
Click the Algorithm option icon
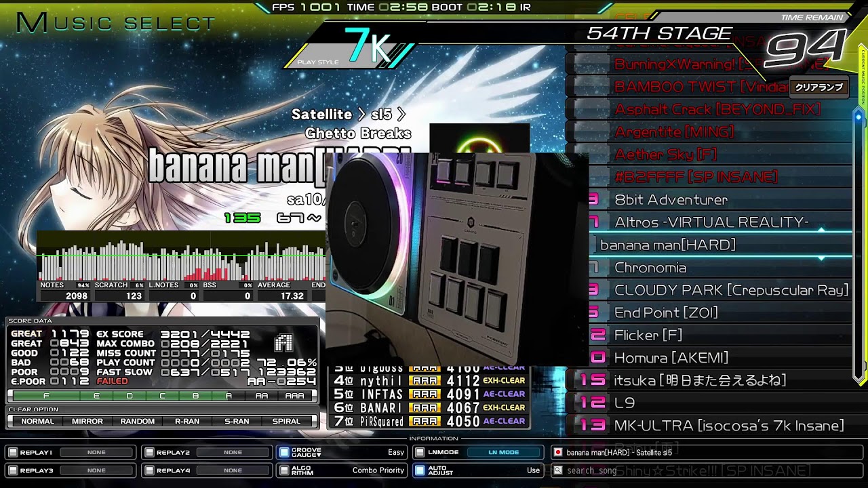tap(284, 470)
